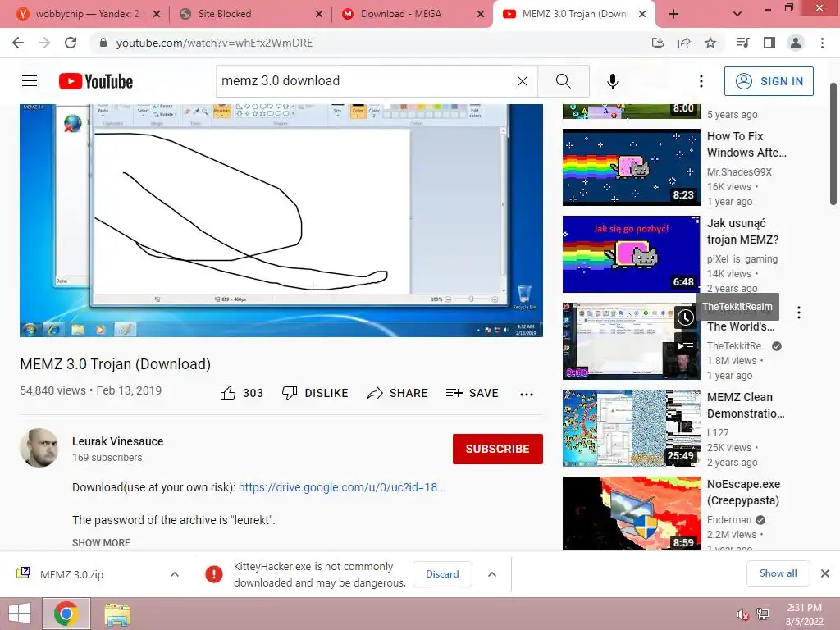
Task: Bookmark this page with the star icon
Action: tap(710, 43)
